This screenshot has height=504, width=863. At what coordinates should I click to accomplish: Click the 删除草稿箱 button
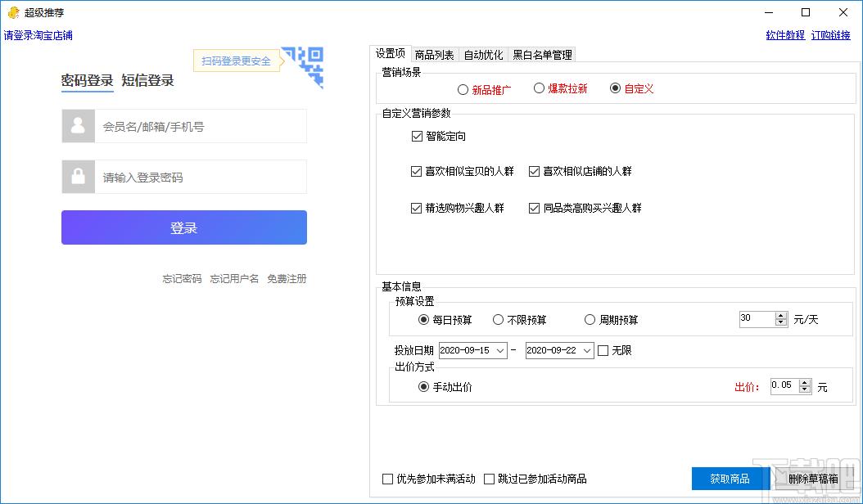814,479
